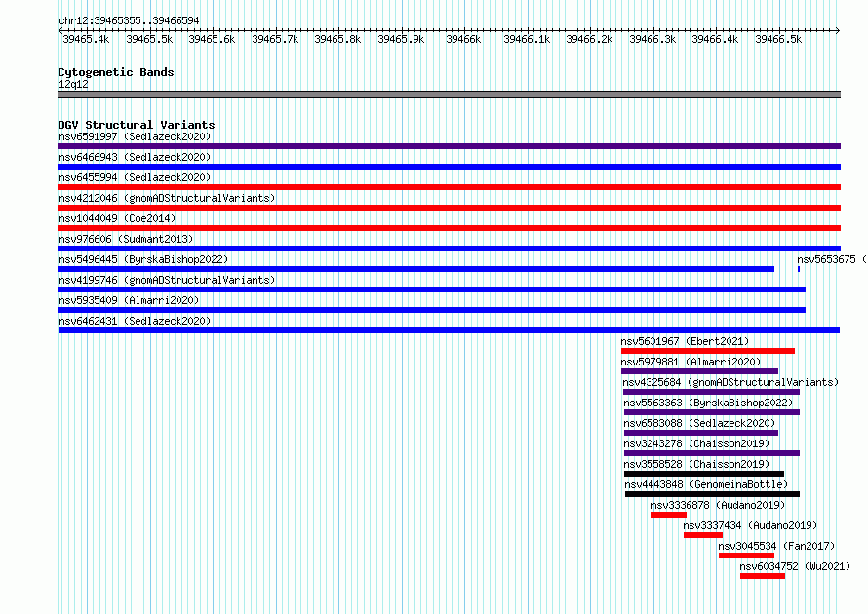Screen dimensions: 868x614
Task: Open the nsv6455994 (Sedlazeck2020) label
Action: pos(135,177)
